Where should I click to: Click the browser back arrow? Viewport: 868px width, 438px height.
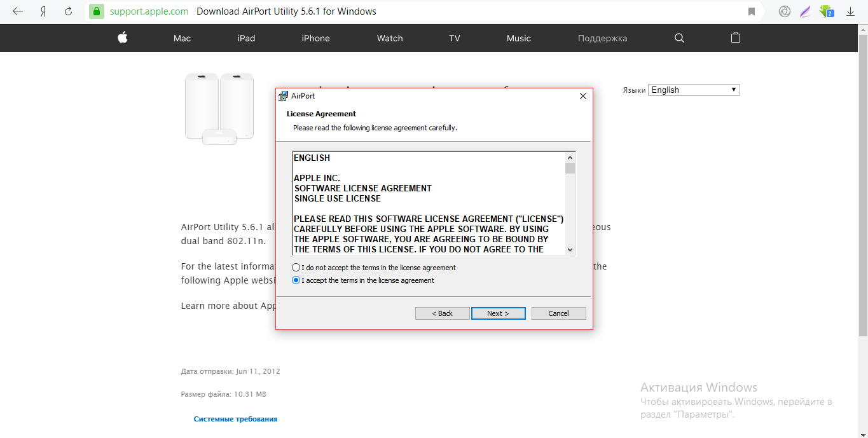click(18, 11)
